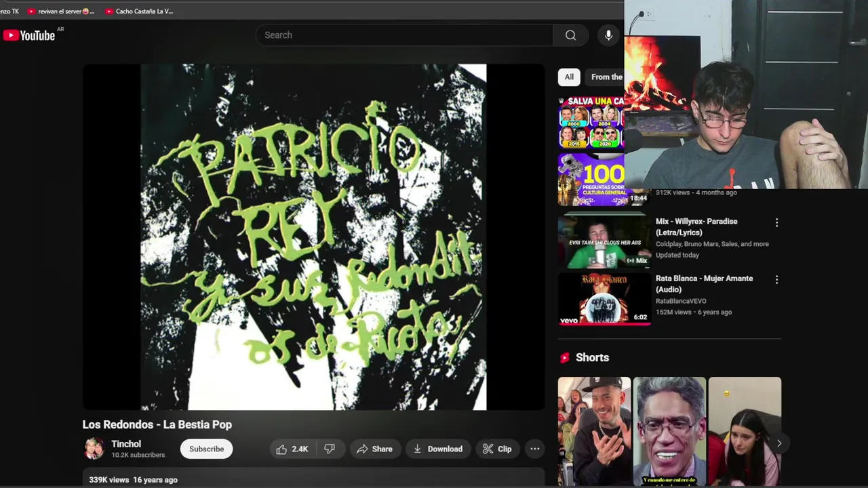The height and width of the screenshot is (488, 868).
Task: Click 312K views 4 months ago text
Action: click(x=696, y=192)
